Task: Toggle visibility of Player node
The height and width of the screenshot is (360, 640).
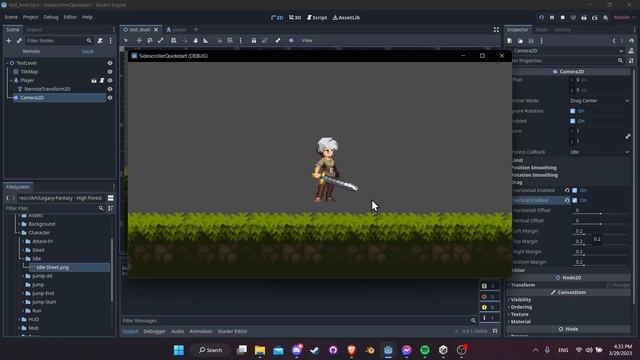Action: [110, 80]
